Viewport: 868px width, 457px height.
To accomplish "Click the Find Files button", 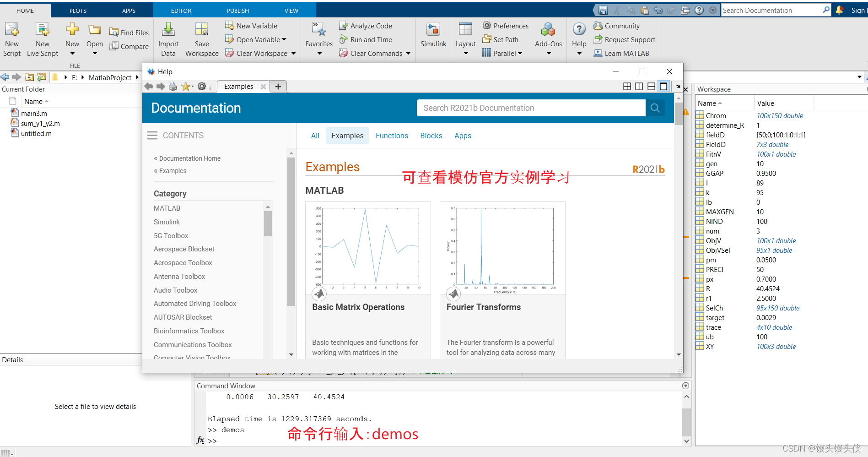I will (129, 33).
